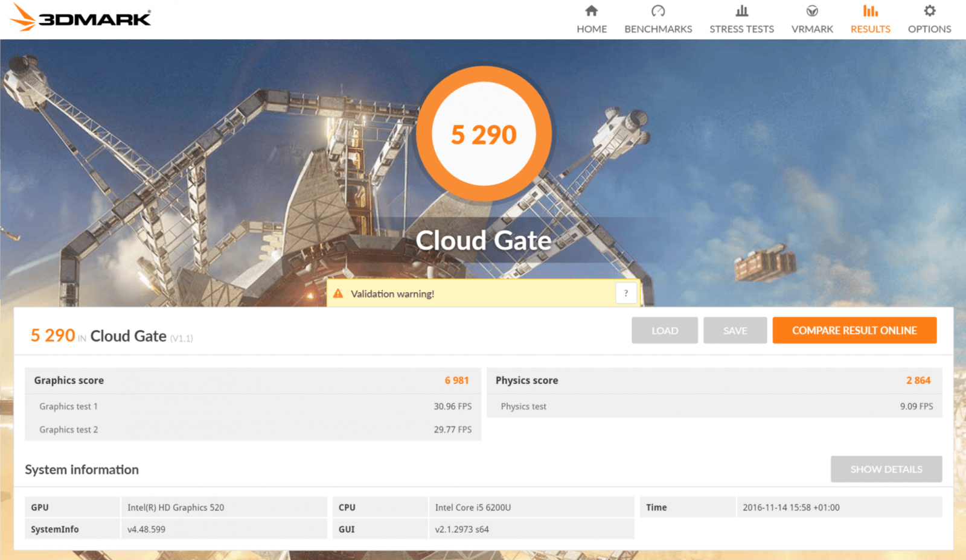This screenshot has width=966, height=560.
Task: Click the Results bars icon
Action: coord(871,11)
